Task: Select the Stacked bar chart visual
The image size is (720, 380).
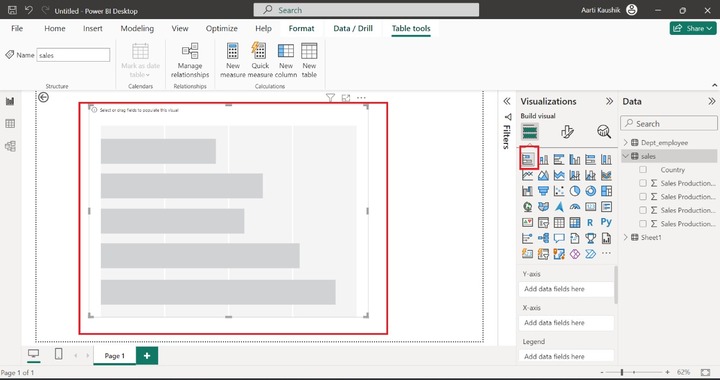Action: point(528,159)
